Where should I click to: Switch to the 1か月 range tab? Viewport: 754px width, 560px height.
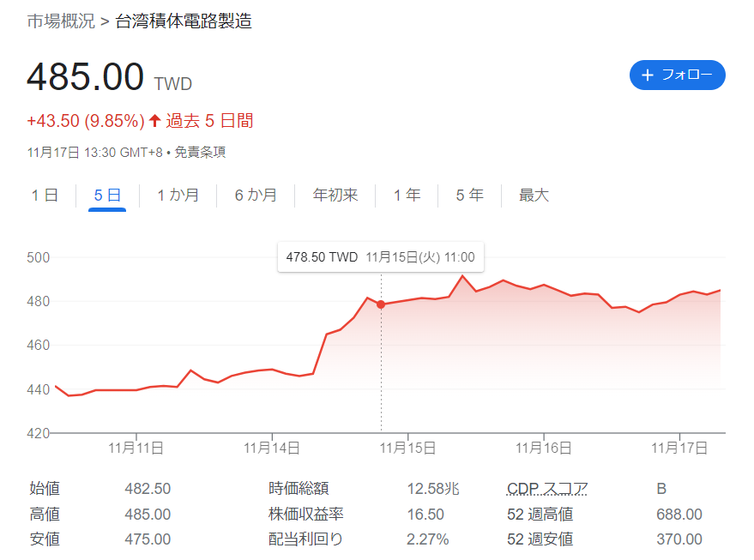(178, 196)
